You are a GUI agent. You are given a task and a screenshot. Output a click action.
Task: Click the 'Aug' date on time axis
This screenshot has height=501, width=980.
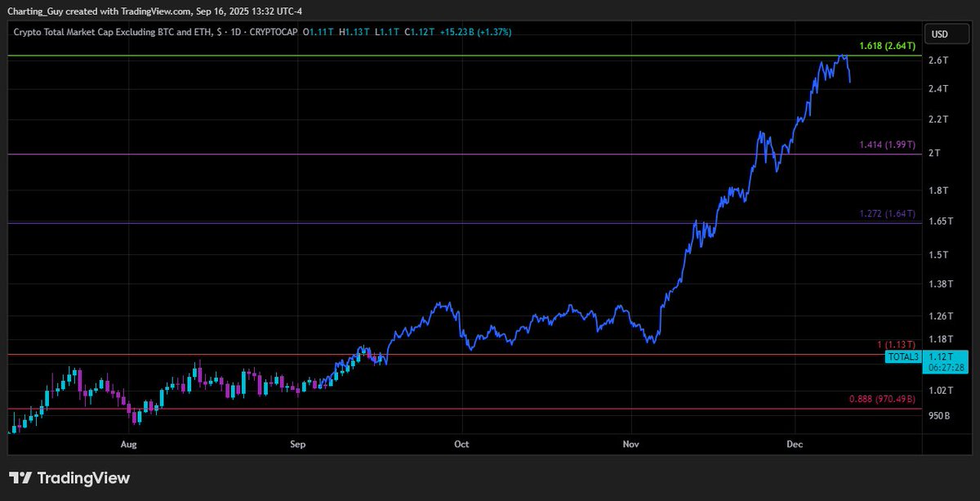pyautogui.click(x=128, y=445)
